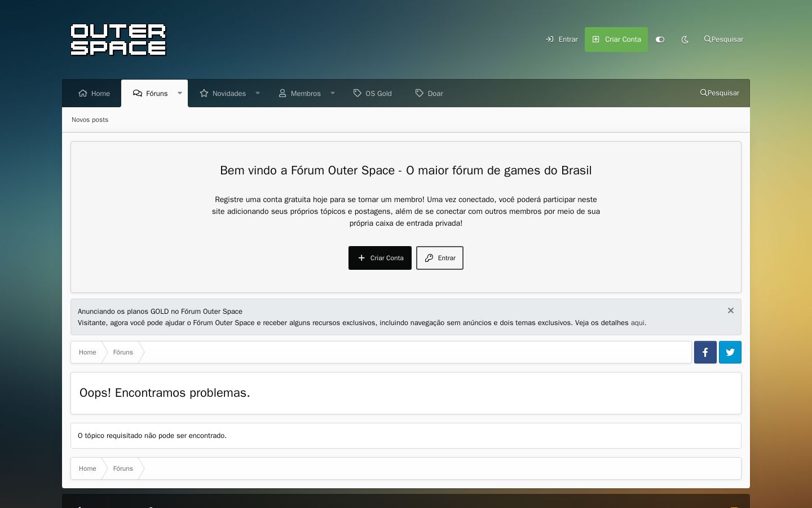Viewport: 812px width, 508px height.
Task: Go to the Home navigation tab
Action: click(x=94, y=93)
